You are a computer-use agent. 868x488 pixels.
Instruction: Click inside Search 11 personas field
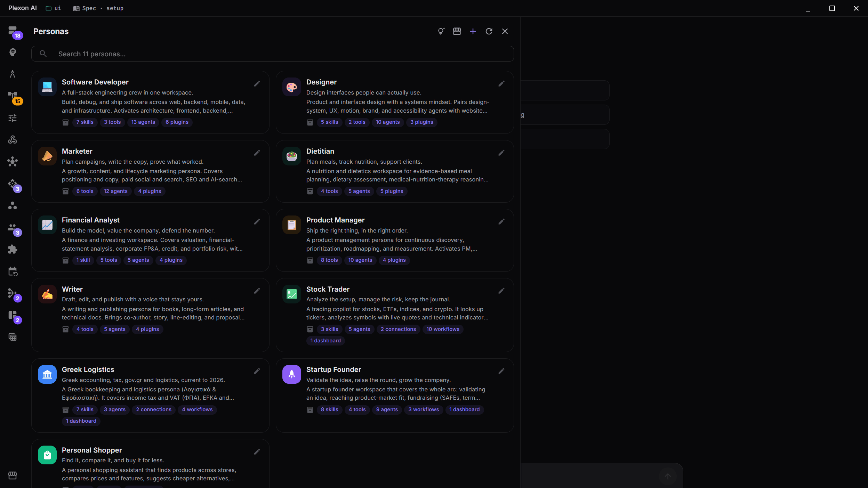273,54
